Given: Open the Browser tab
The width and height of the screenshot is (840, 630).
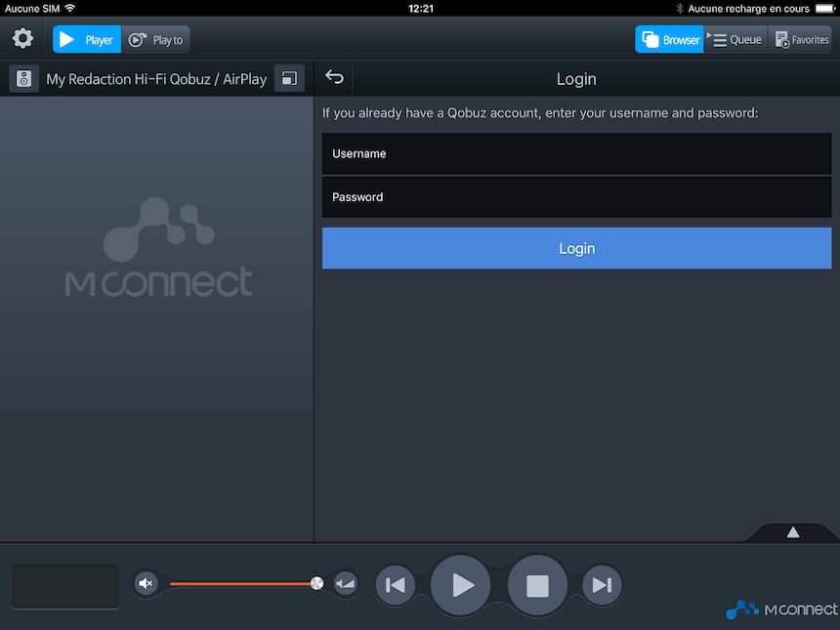Looking at the screenshot, I should click(669, 40).
